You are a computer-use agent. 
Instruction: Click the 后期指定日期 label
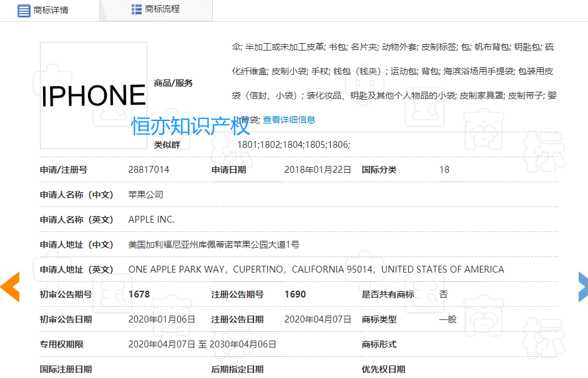(237, 369)
